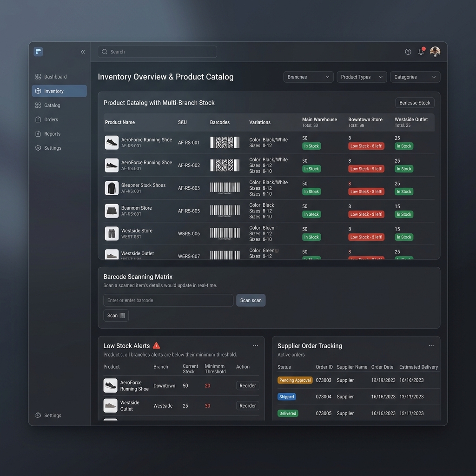The height and width of the screenshot is (476, 476).
Task: Open notifications bell icon
Action: point(421,52)
